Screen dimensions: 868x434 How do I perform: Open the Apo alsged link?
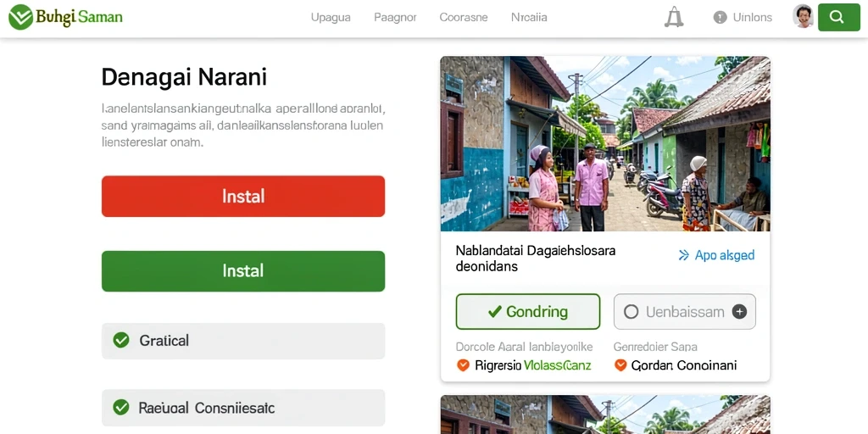click(725, 255)
